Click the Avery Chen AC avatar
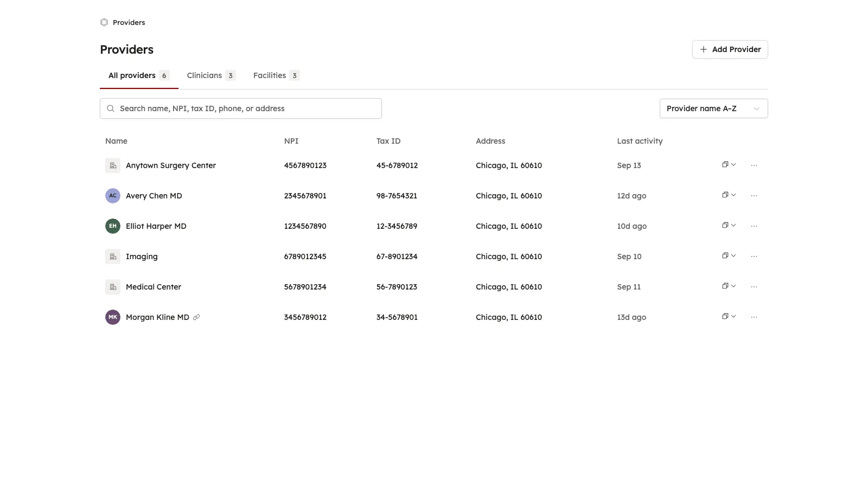Screen dimensions: 868x488 pyautogui.click(x=113, y=196)
